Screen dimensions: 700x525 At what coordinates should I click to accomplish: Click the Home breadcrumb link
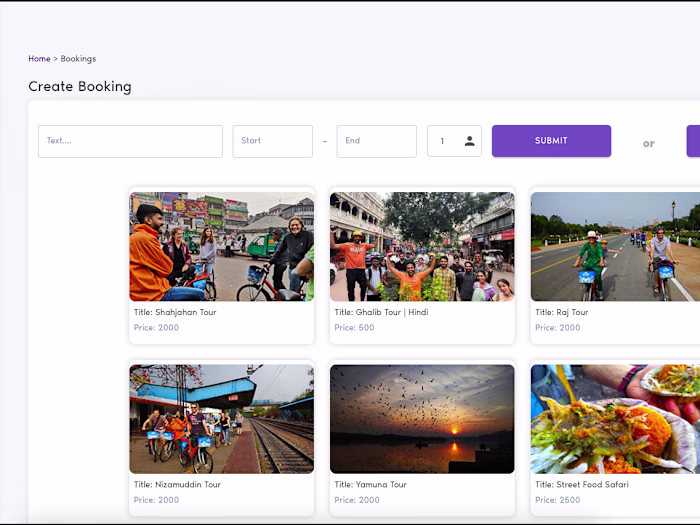(x=39, y=59)
